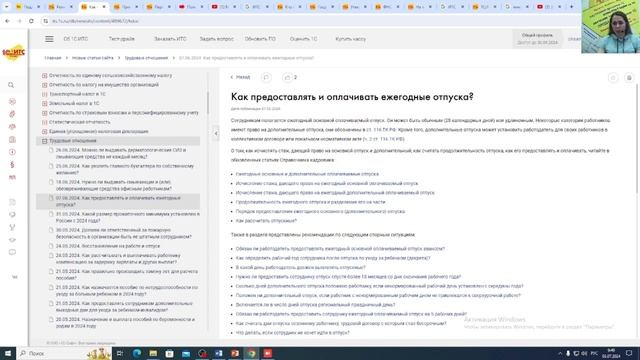This screenshot has height=360, width=640.
Task: Open link В какой день работодатель должен выплатить отпускные
Action: (x=300, y=267)
